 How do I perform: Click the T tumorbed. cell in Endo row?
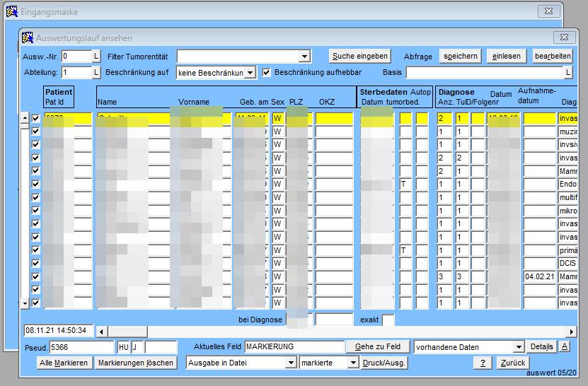(405, 184)
